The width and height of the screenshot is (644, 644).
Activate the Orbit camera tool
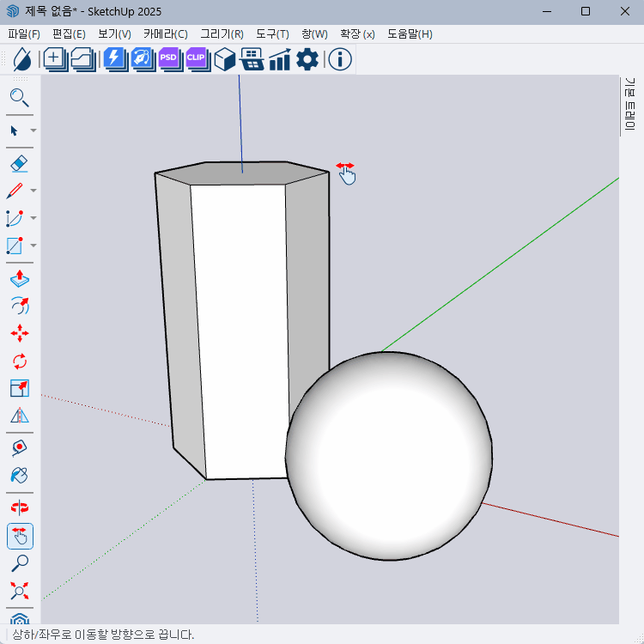click(x=19, y=507)
